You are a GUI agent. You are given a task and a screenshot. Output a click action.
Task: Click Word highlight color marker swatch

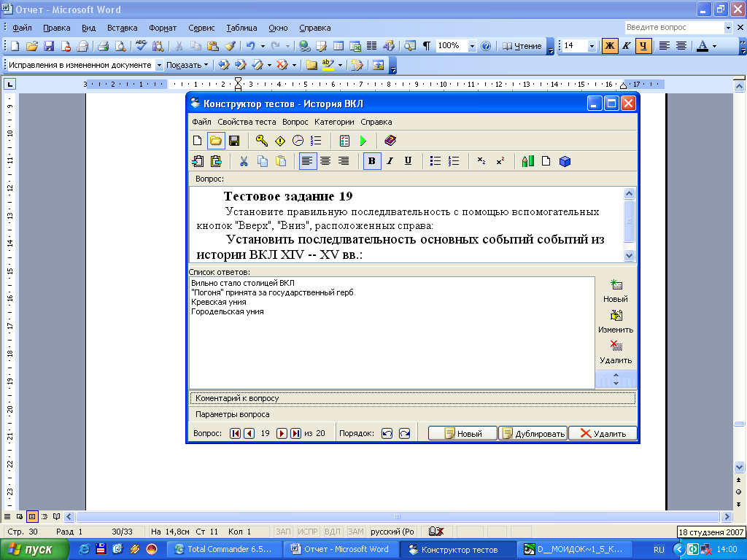(x=328, y=65)
